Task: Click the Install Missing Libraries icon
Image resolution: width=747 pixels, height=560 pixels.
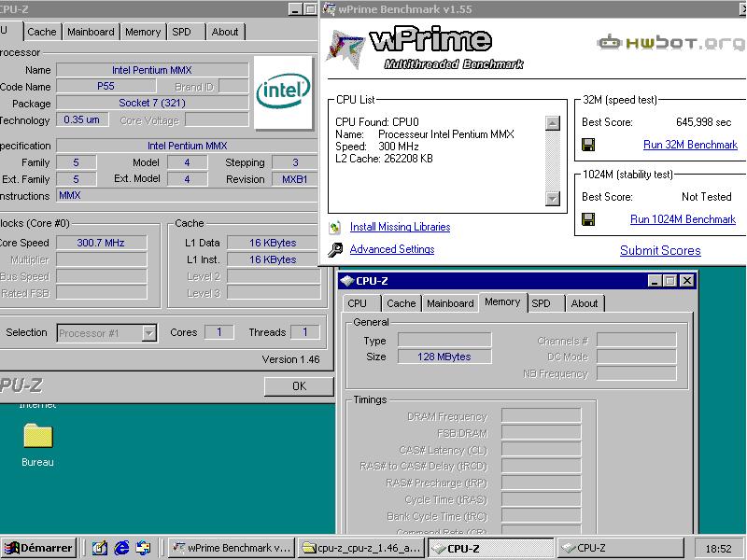Action: point(335,228)
